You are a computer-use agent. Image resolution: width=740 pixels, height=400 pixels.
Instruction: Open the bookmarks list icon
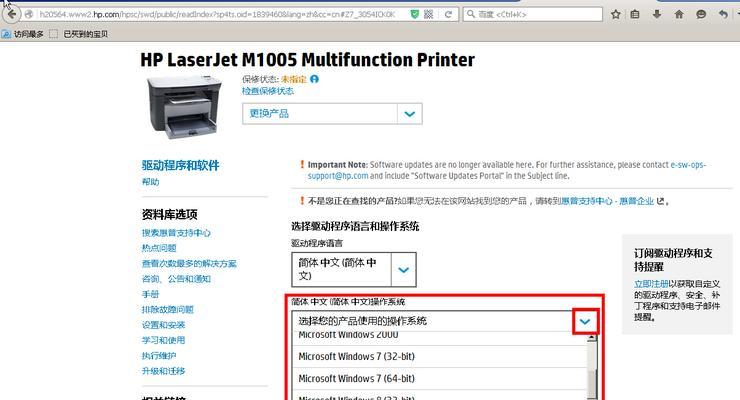tap(635, 14)
